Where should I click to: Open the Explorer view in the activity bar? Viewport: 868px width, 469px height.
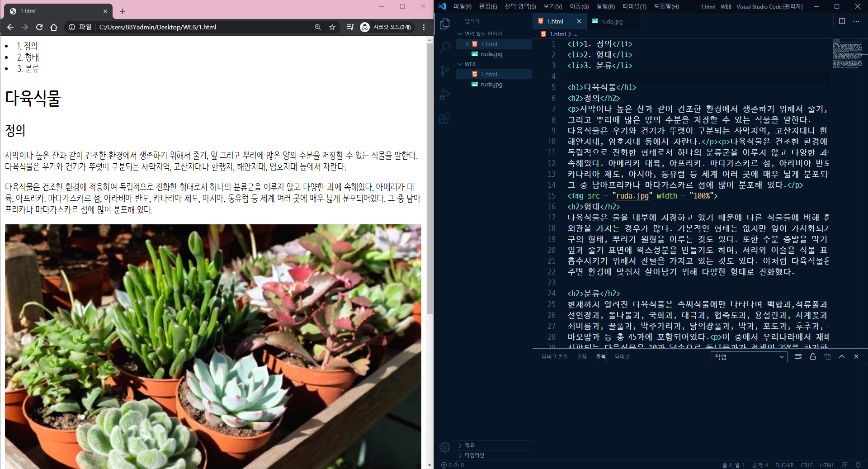[x=445, y=24]
